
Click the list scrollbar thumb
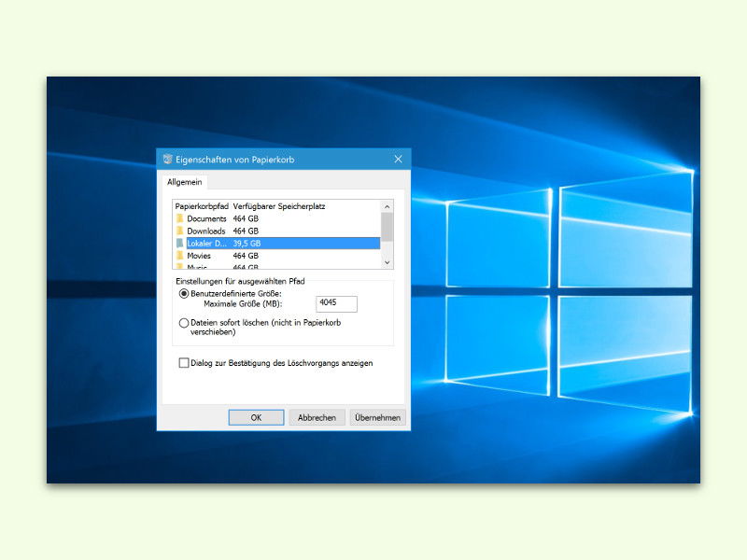[387, 227]
